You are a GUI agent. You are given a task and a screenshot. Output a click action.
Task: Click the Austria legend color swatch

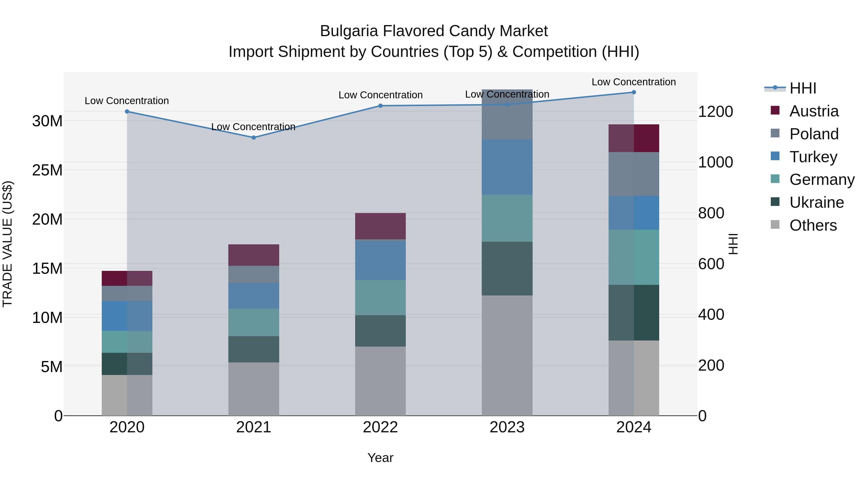pos(775,110)
